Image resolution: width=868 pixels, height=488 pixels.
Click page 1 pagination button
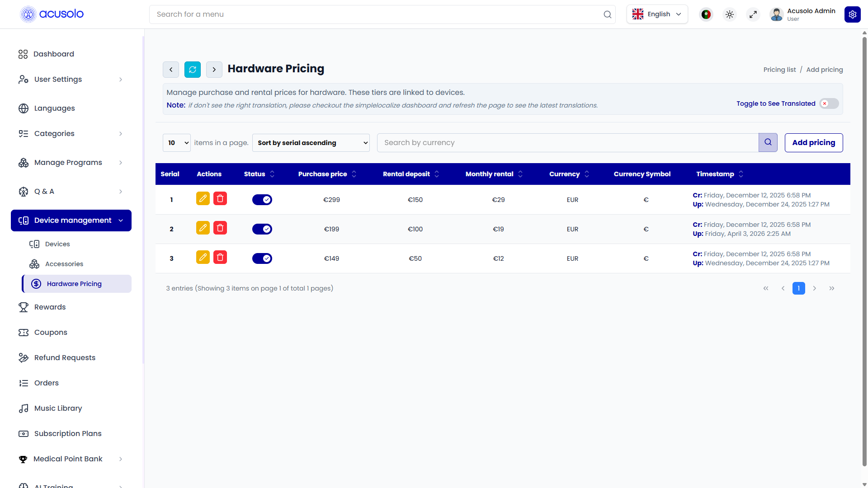tap(799, 288)
